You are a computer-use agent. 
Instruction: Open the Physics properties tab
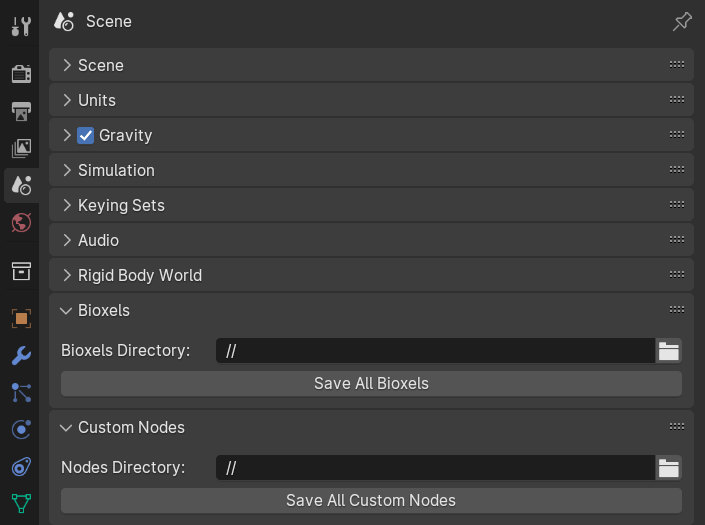tap(21, 429)
